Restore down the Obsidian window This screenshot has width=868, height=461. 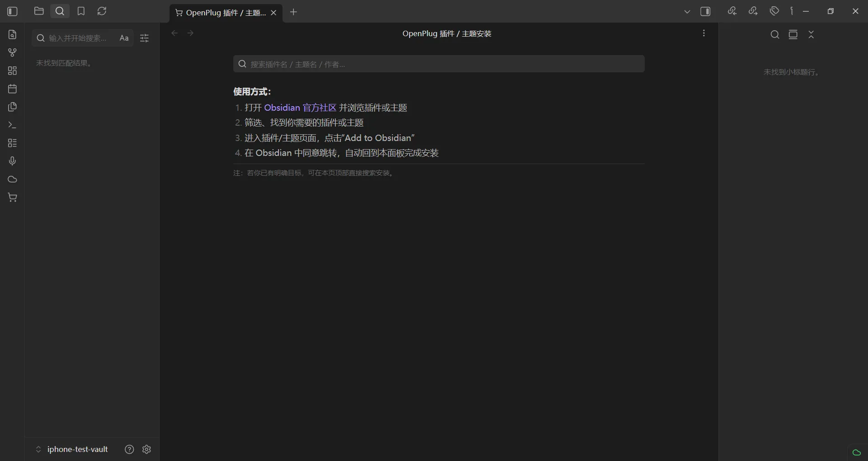pos(830,11)
